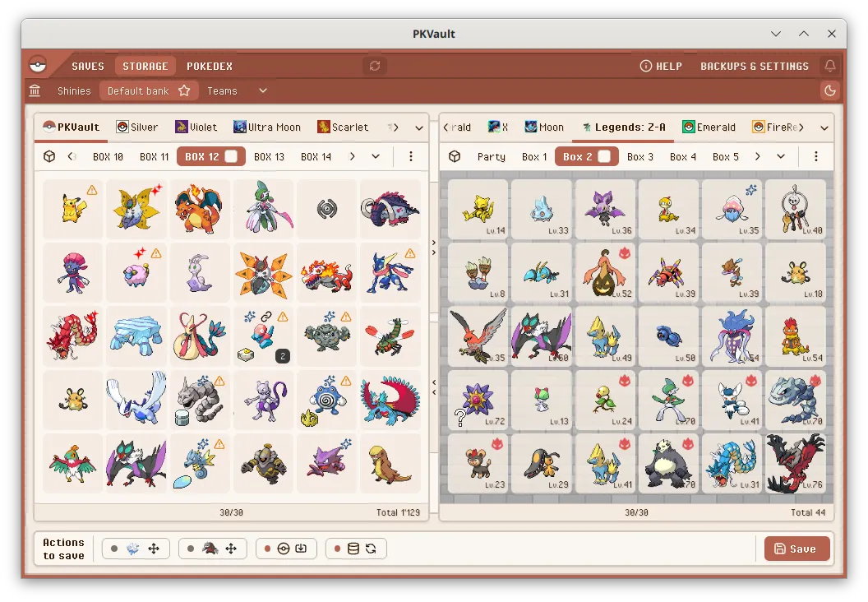Image resolution: width=868 pixels, height=602 pixels.
Task: Toggle the Box 2 checkbox
Action: coord(604,157)
